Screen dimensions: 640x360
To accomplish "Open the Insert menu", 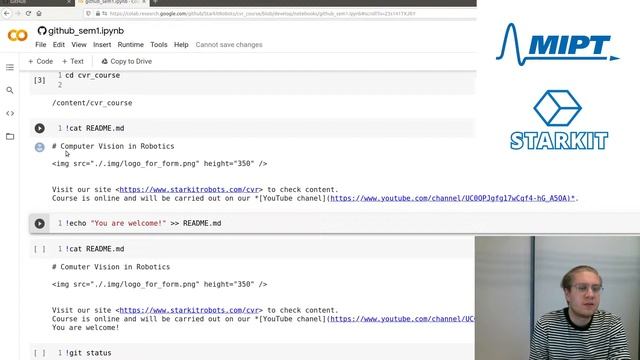I will click(x=102, y=45).
